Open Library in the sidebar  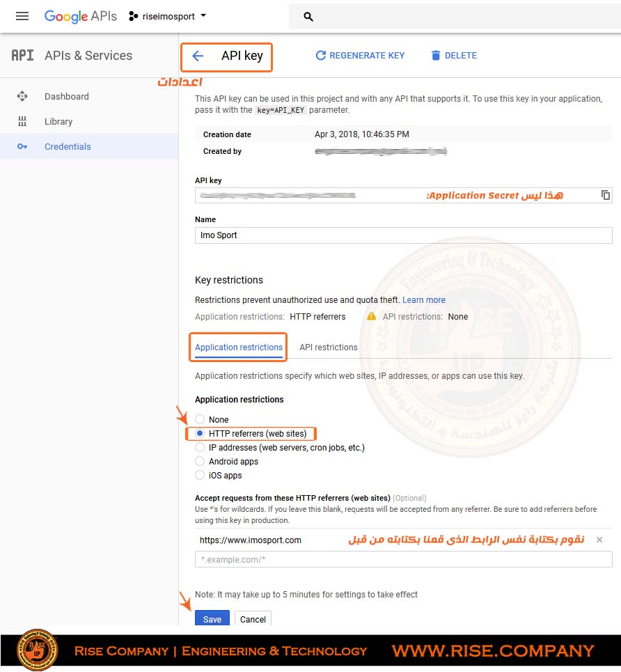[x=58, y=121]
